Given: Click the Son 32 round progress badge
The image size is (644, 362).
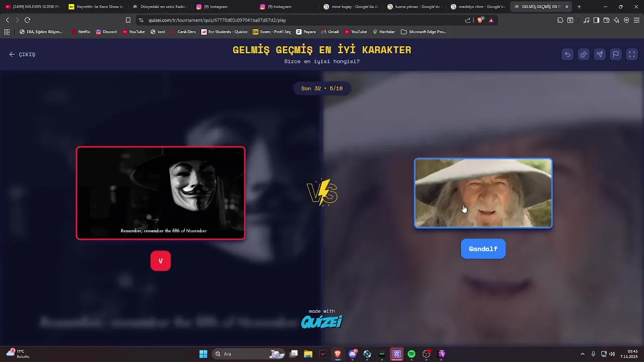Looking at the screenshot, I should coord(322,88).
